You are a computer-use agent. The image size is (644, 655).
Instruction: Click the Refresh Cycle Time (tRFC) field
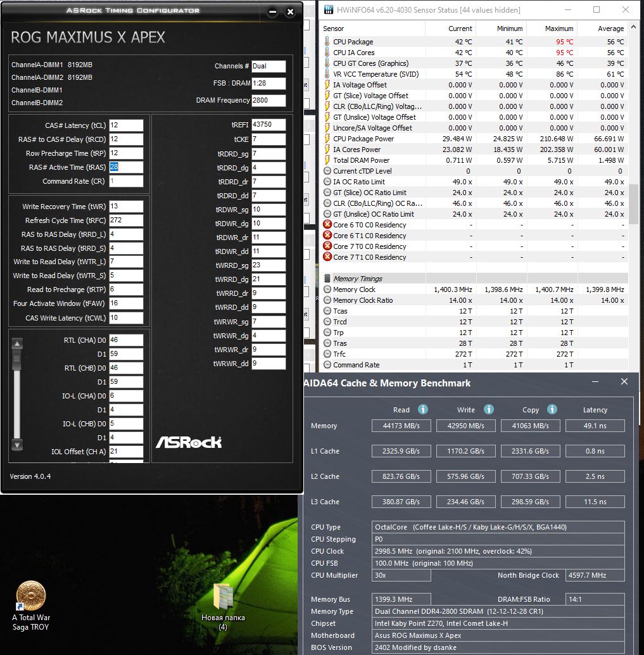pyautogui.click(x=126, y=220)
